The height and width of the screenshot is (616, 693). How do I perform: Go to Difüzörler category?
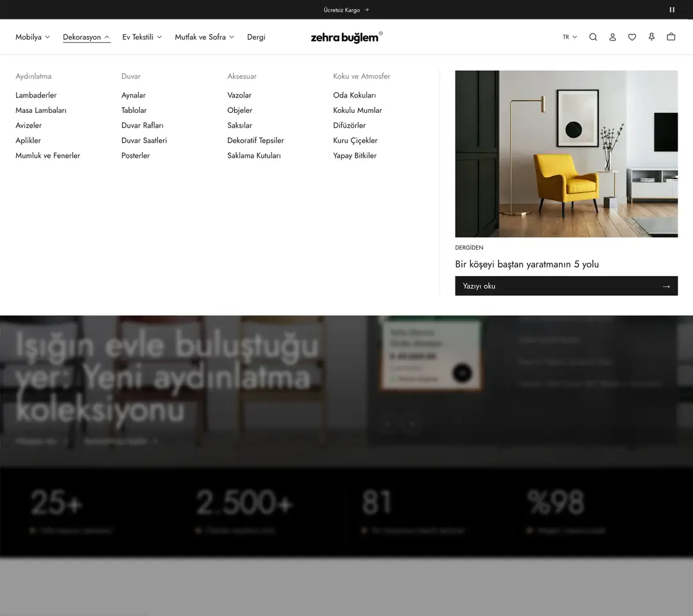pos(350,126)
